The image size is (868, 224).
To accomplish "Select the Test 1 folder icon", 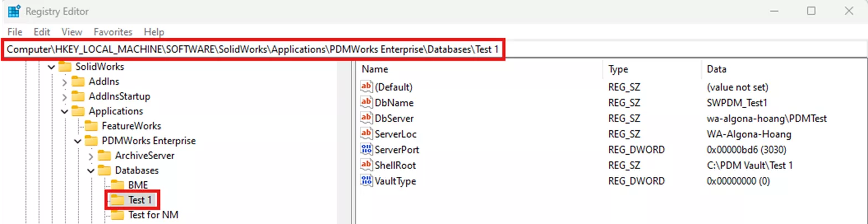I will (118, 199).
